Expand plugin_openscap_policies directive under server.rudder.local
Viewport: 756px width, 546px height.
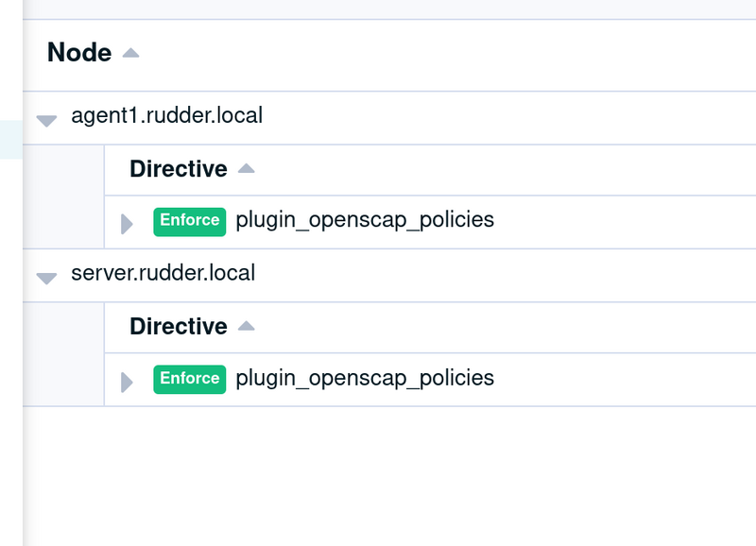(x=127, y=382)
